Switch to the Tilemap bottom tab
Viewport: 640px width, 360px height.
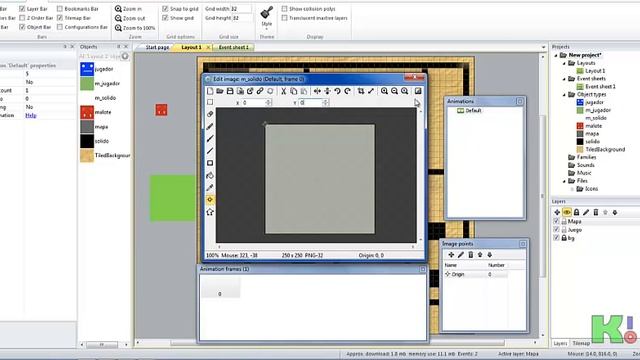581,343
